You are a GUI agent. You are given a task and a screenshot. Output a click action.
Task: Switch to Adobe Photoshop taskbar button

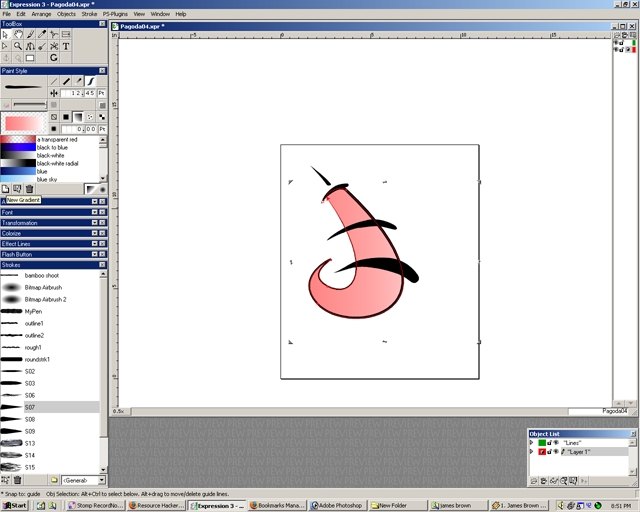338,505
